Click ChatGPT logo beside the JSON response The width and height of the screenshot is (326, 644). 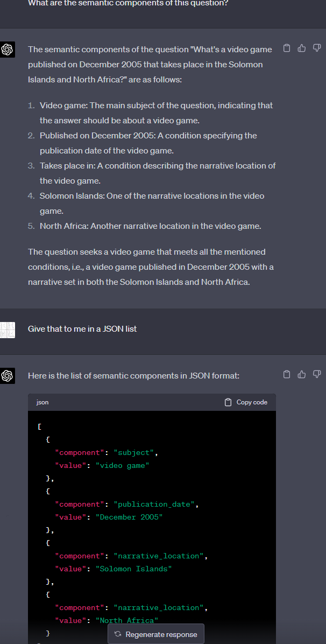tap(8, 376)
